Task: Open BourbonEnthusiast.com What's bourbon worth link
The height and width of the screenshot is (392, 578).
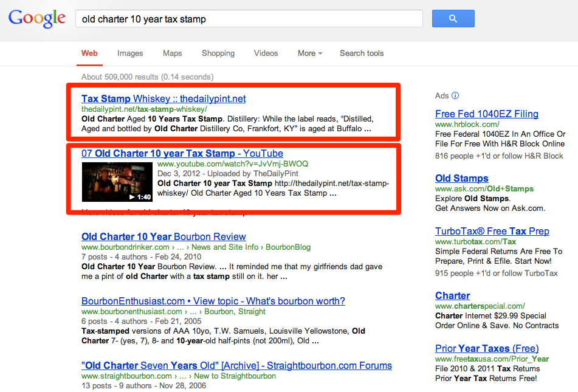Action: pyautogui.click(x=213, y=301)
